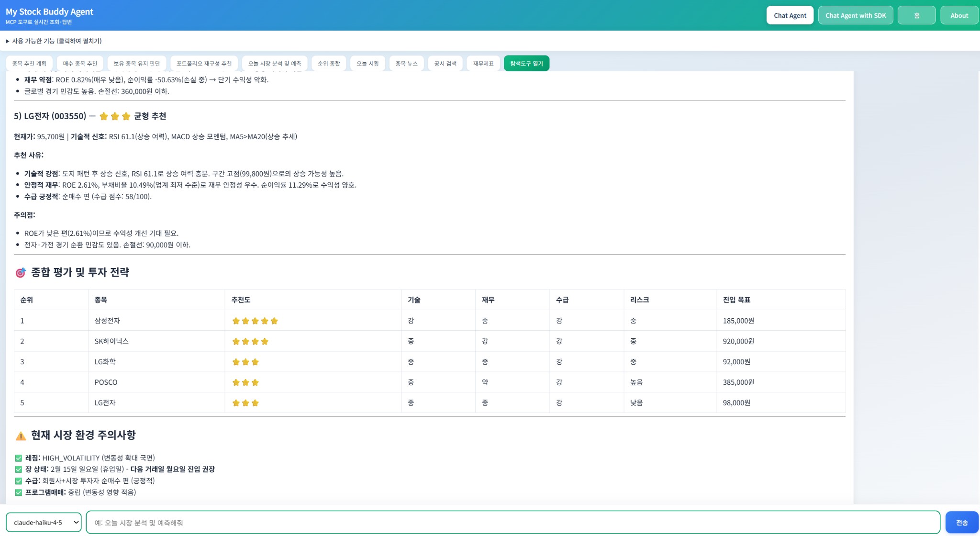
Task: Click the five-star rating for 삼성전자
Action: 255,321
